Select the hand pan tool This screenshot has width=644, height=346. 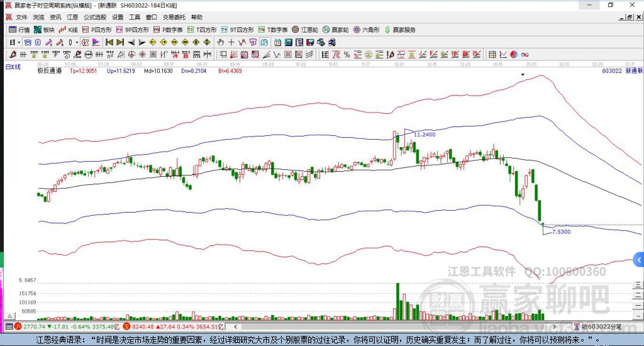click(221, 42)
